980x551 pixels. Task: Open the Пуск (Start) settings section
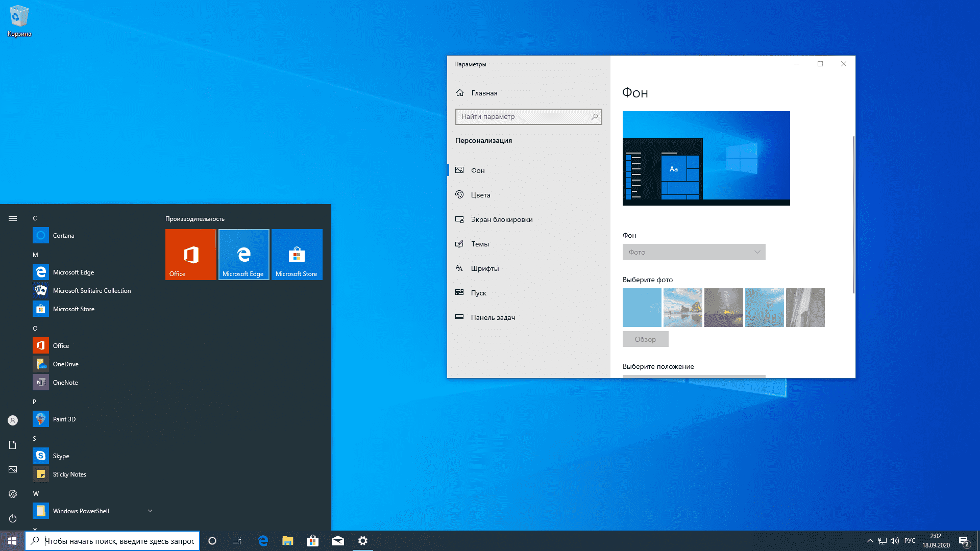click(478, 292)
